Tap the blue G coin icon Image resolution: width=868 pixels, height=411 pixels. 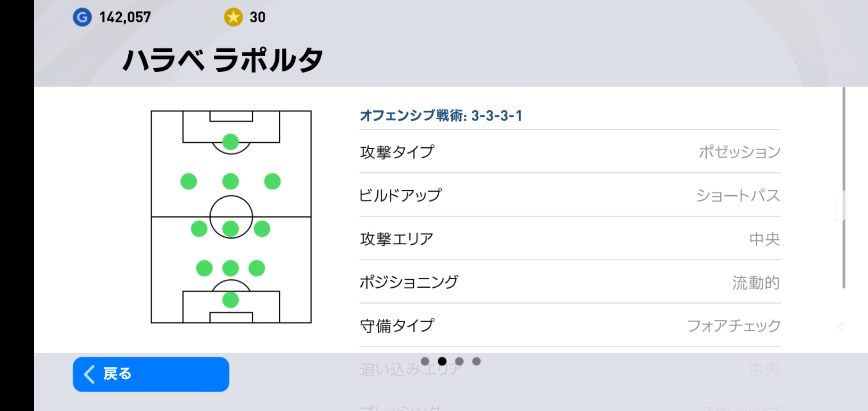(82, 17)
